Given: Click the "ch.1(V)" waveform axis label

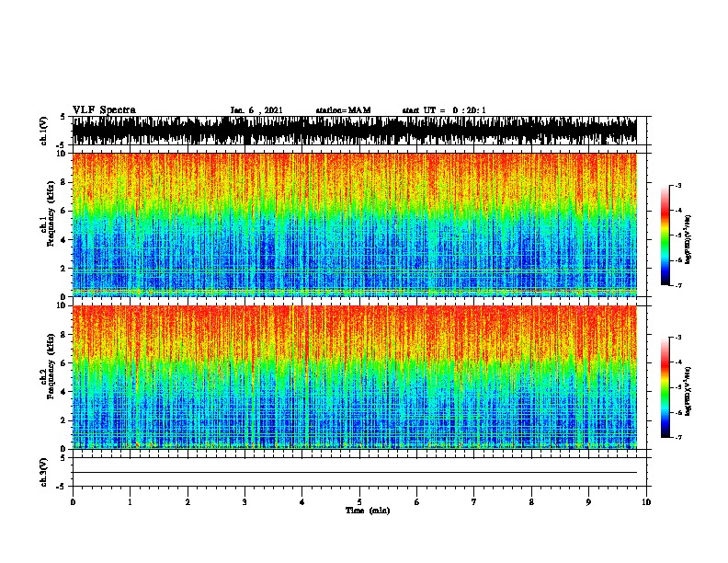Looking at the screenshot, I should 43,131.
